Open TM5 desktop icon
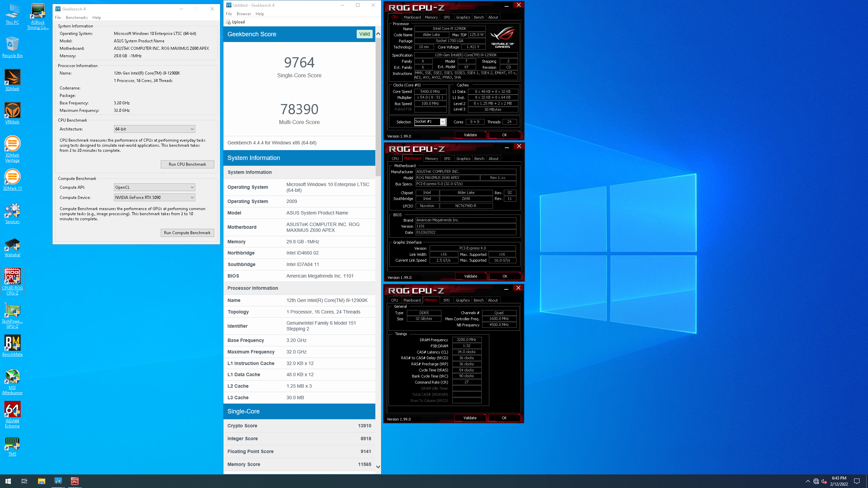868x488 pixels. click(12, 446)
